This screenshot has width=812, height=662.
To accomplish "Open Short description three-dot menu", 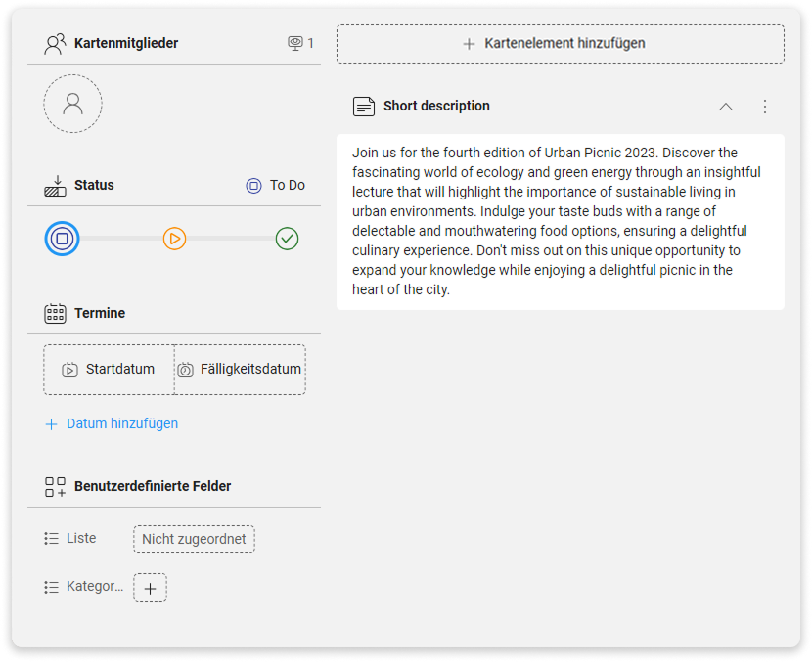I will point(765,107).
